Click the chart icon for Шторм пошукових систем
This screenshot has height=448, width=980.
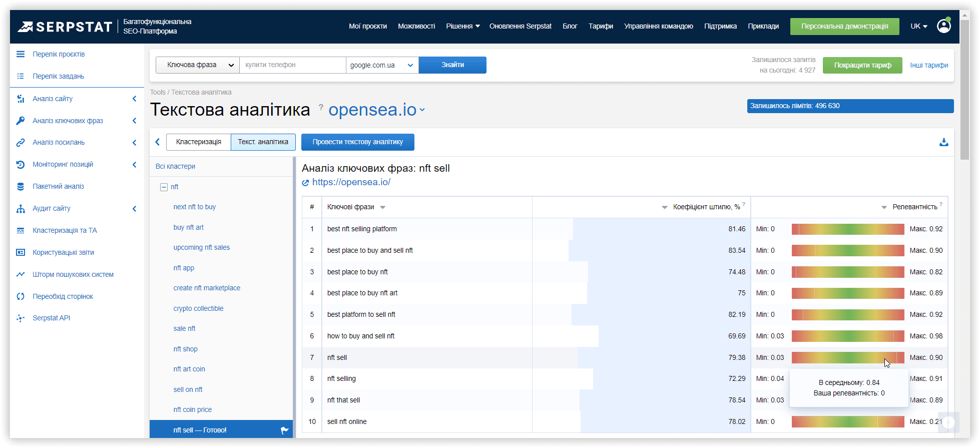point(21,274)
